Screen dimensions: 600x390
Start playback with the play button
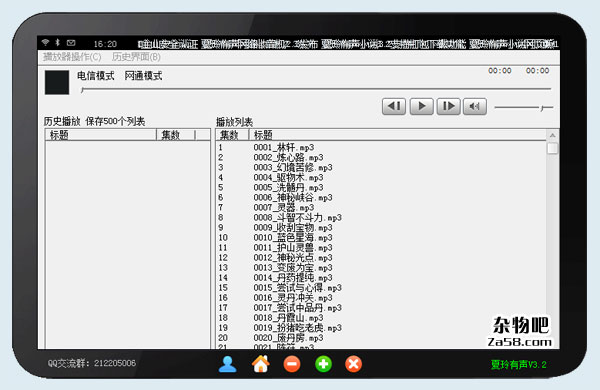pos(421,106)
